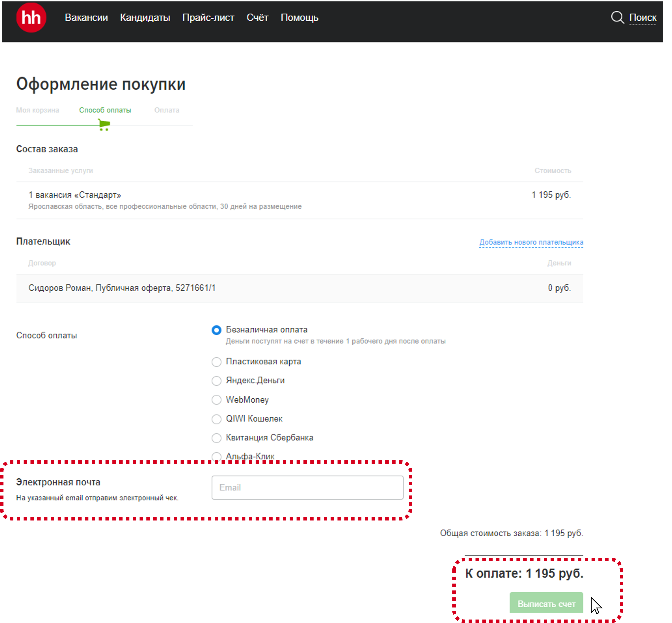The height and width of the screenshot is (623, 672).
Task: Click the 1 вакансия «Стандарт» order item
Action: coord(74,195)
